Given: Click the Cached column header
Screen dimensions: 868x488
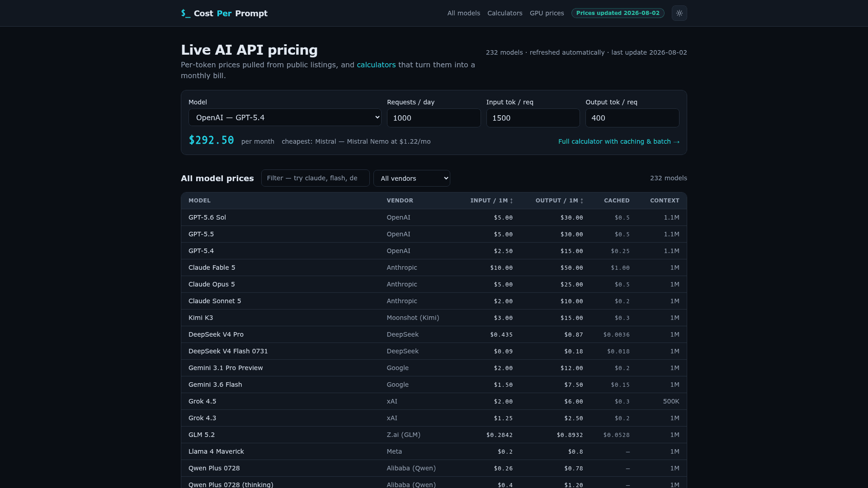Looking at the screenshot, I should click(617, 201).
